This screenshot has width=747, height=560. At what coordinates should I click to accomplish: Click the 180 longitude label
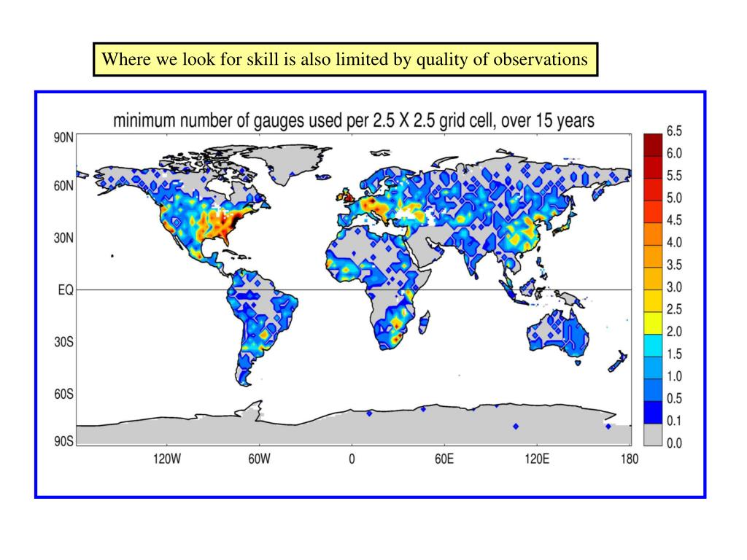(630, 459)
